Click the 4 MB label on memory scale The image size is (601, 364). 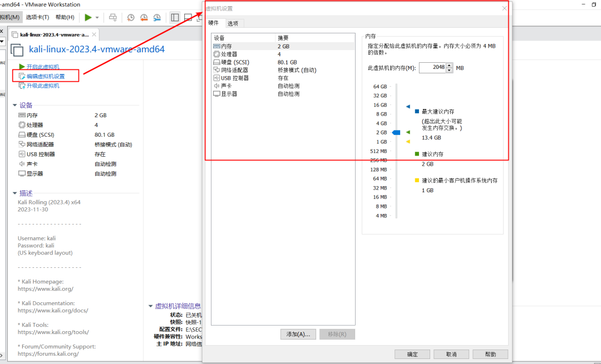coord(381,216)
